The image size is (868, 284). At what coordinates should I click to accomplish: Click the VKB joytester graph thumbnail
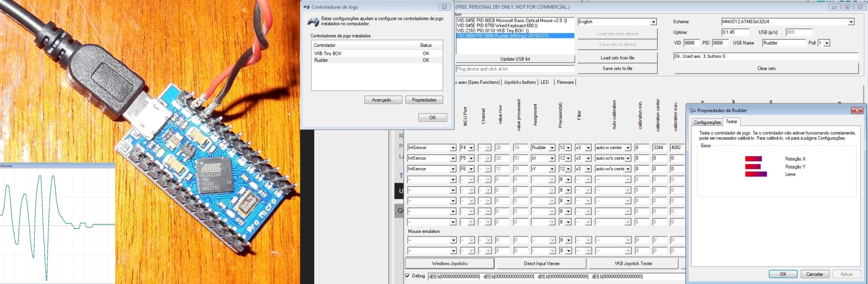[58, 223]
